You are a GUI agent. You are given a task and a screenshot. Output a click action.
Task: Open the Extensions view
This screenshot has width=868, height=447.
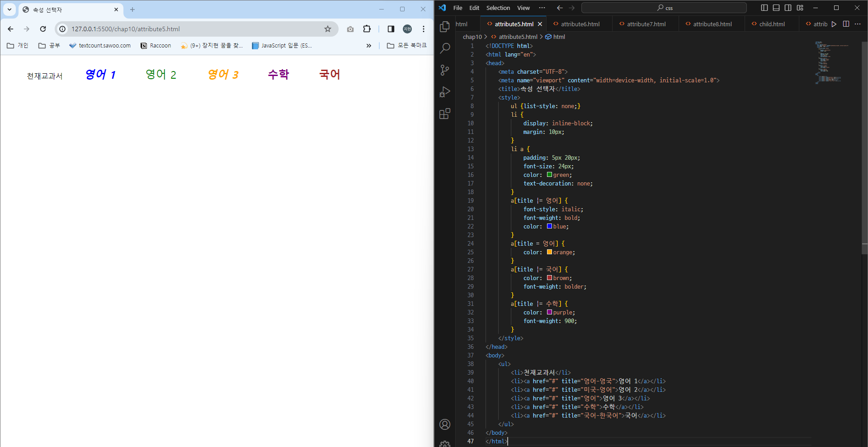coord(445,114)
